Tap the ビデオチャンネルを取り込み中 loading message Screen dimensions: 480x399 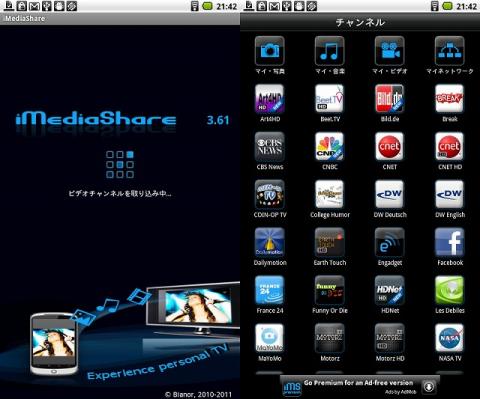[120, 193]
